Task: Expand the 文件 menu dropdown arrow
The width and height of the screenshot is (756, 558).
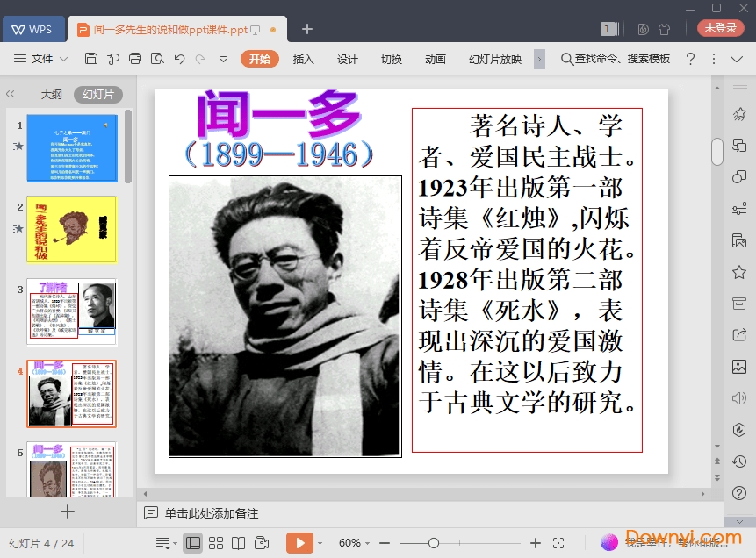Action: [64, 59]
